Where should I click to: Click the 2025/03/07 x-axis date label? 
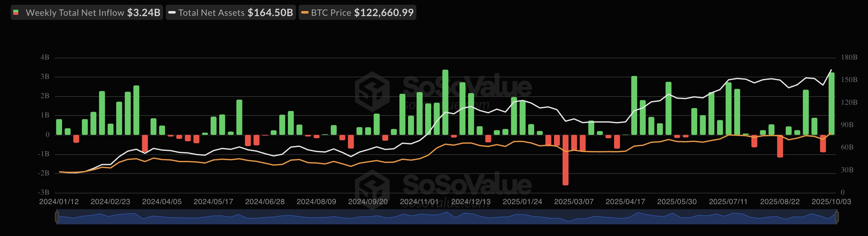[x=574, y=202]
